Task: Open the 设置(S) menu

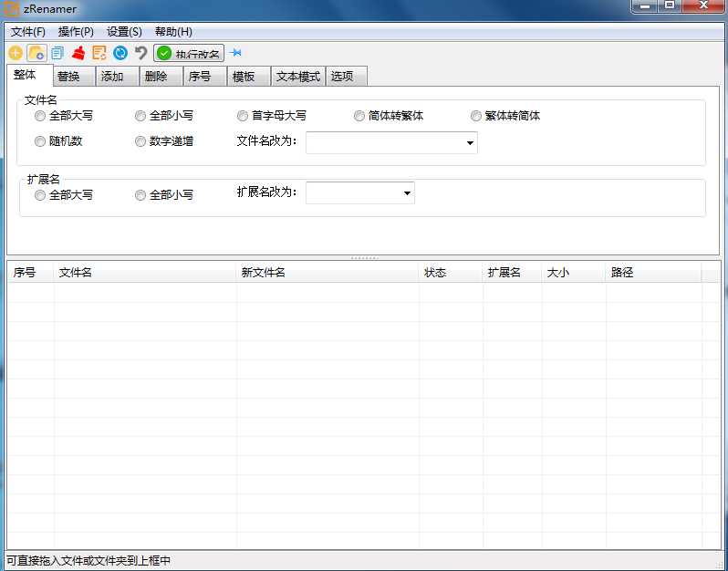Action: click(x=124, y=32)
